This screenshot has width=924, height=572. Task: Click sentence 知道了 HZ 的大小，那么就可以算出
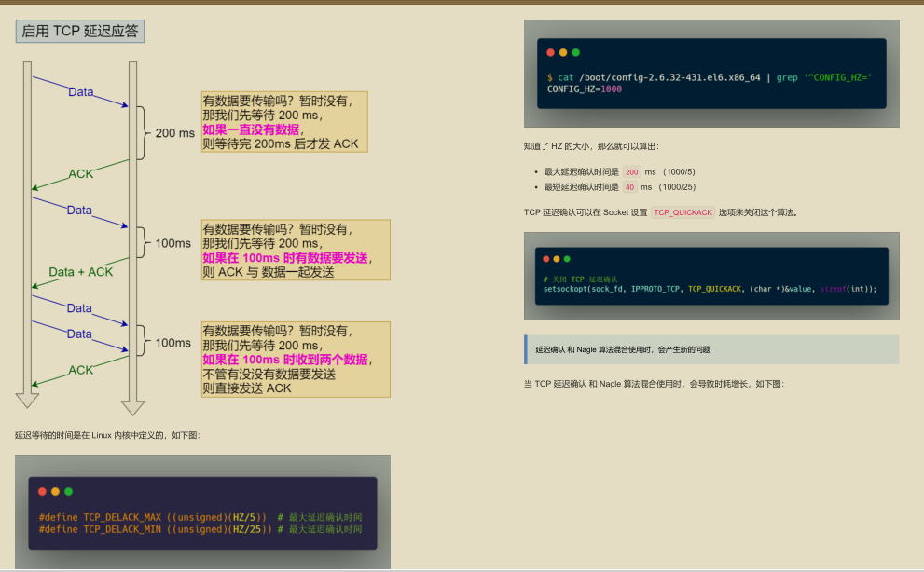click(x=591, y=146)
